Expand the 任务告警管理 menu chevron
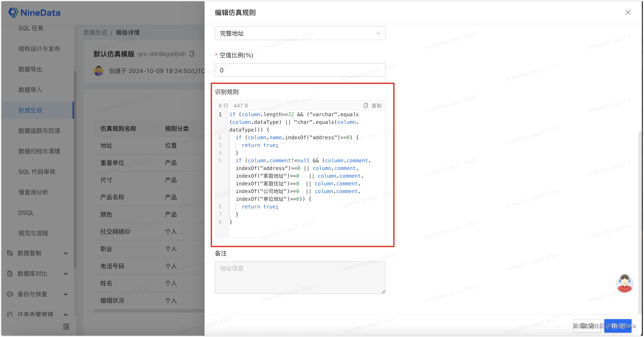This screenshot has height=337, width=644. click(66, 315)
